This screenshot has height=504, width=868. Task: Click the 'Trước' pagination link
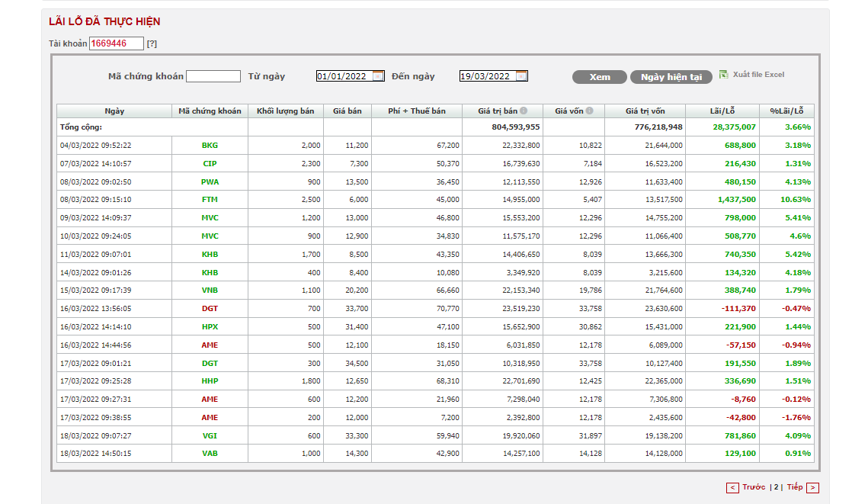tap(754, 487)
